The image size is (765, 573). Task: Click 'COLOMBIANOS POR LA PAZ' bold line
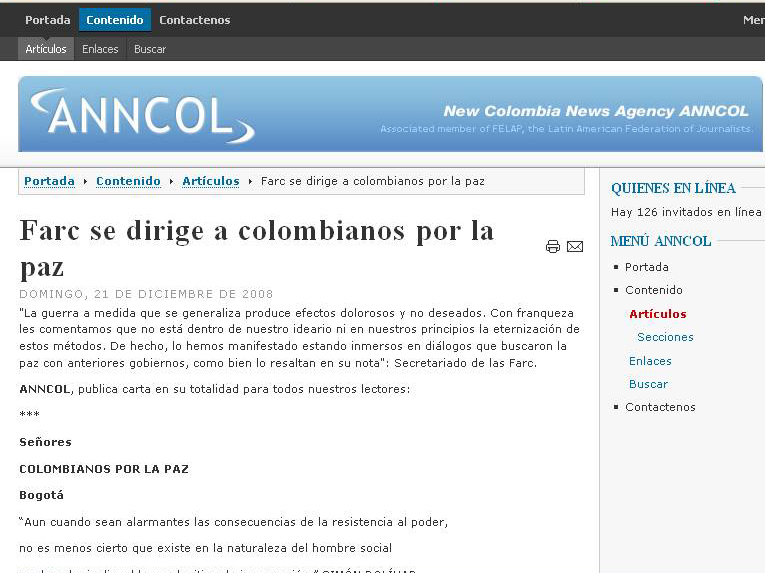click(104, 469)
